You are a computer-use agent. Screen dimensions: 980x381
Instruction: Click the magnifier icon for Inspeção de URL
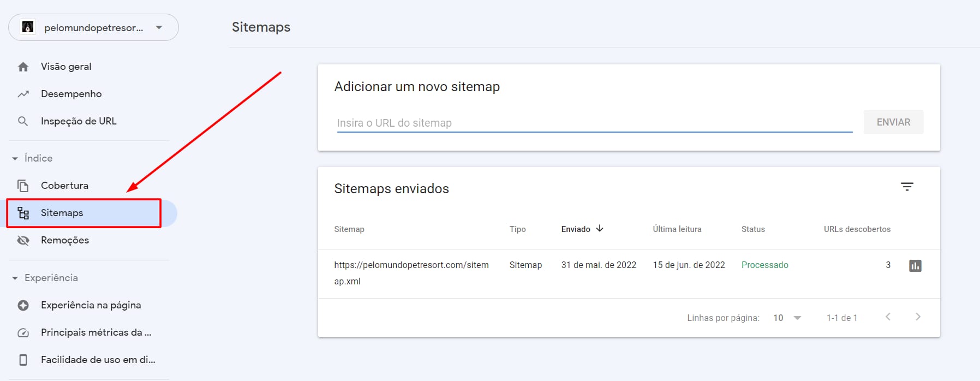23,121
